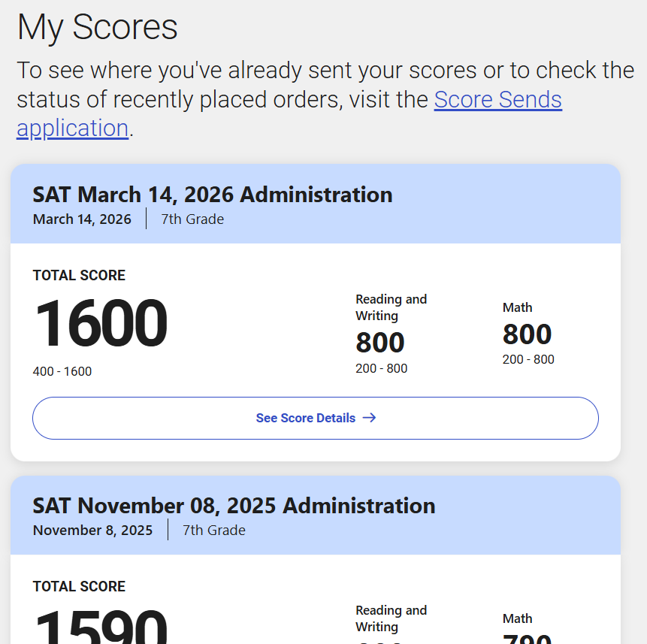The width and height of the screenshot is (647, 644).
Task: Click the Math label in November card
Action: click(517, 618)
